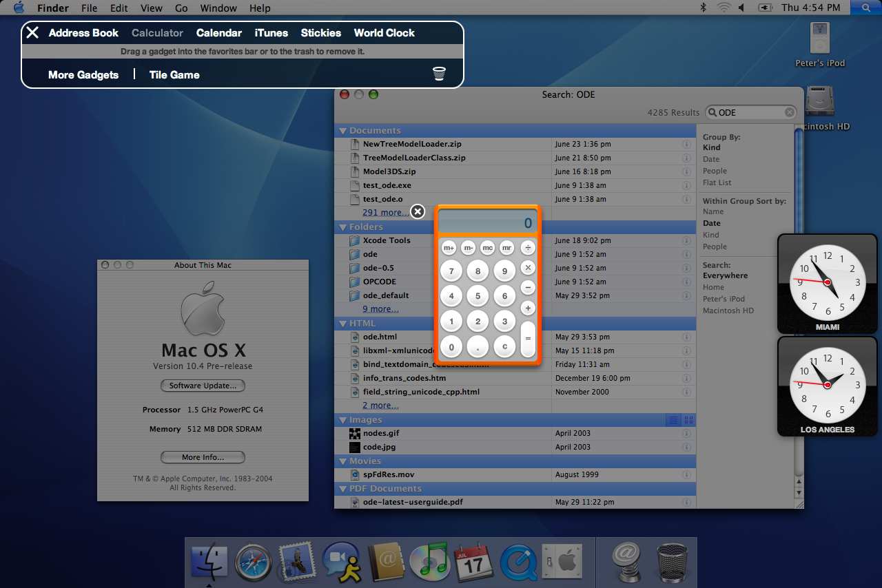882x588 pixels.
Task: Sort within group by Name
Action: (x=713, y=211)
